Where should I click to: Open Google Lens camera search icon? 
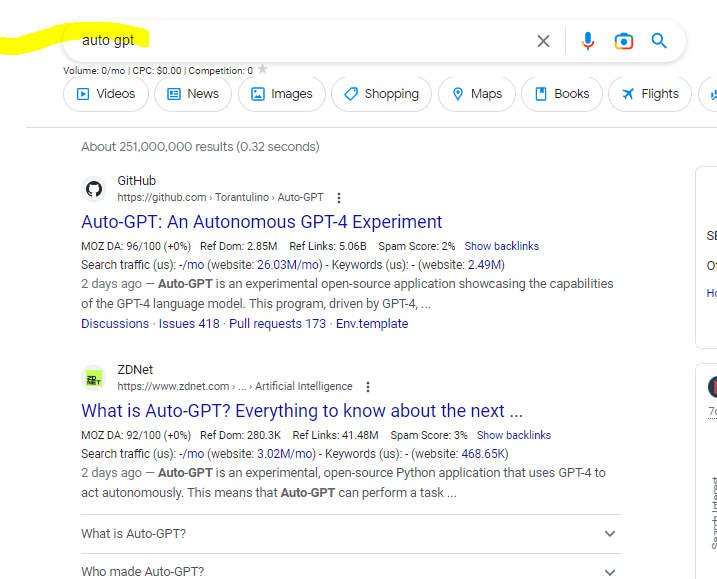point(624,41)
